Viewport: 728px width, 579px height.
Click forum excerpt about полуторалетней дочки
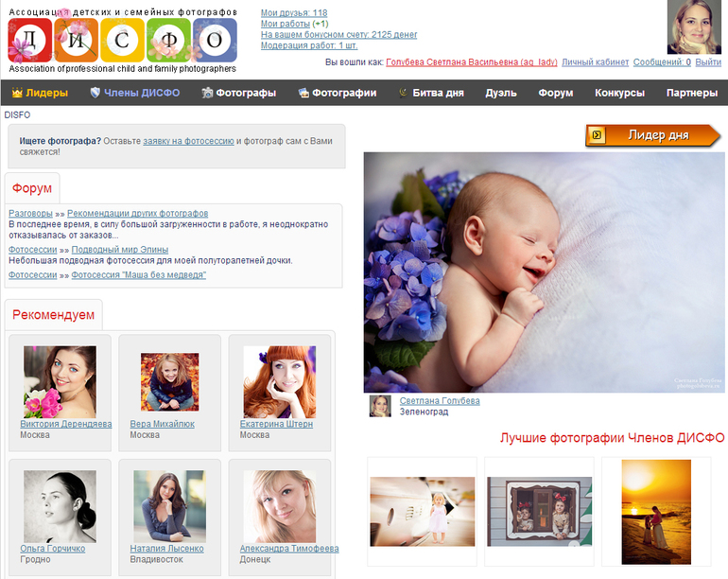click(x=150, y=261)
